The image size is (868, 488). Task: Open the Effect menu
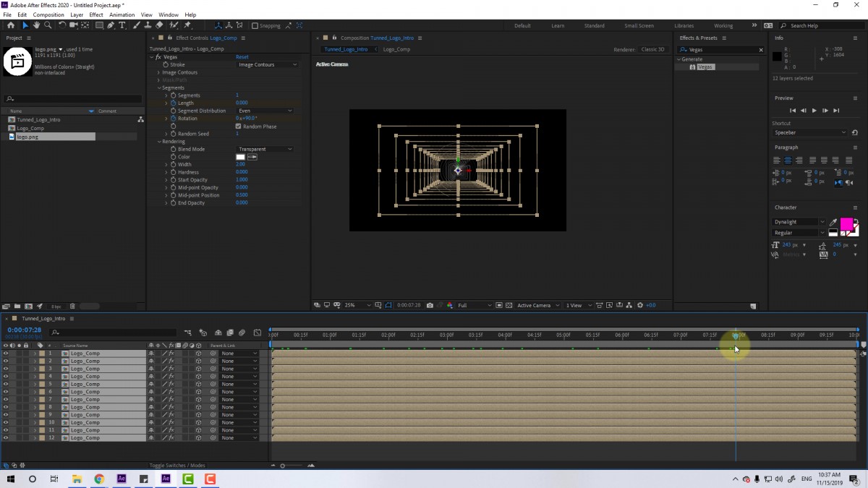[x=96, y=14]
